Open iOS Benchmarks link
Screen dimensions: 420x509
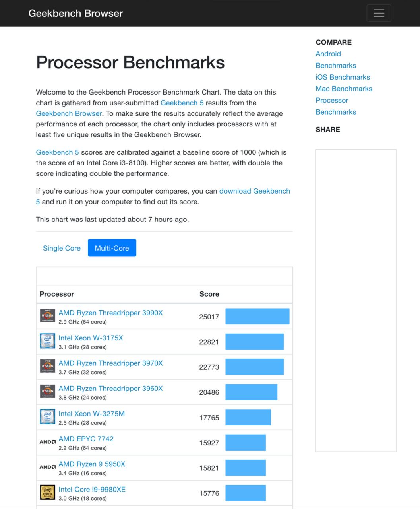pos(343,77)
